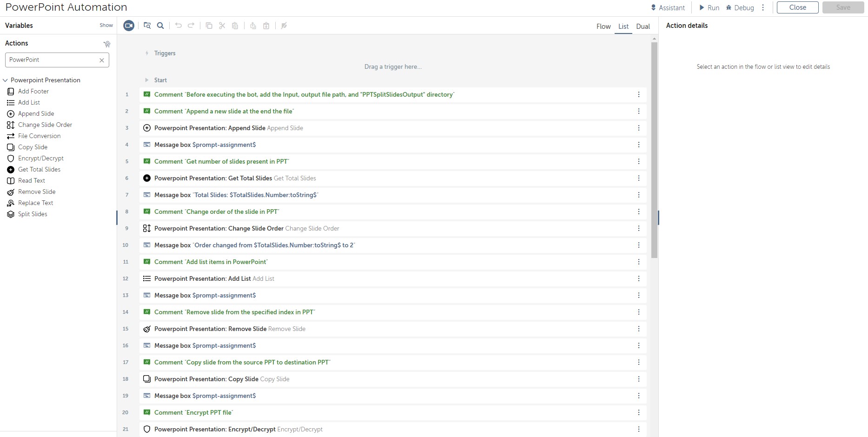Select line 18 Copy Slide action
The height and width of the screenshot is (437, 868).
coord(393,379)
